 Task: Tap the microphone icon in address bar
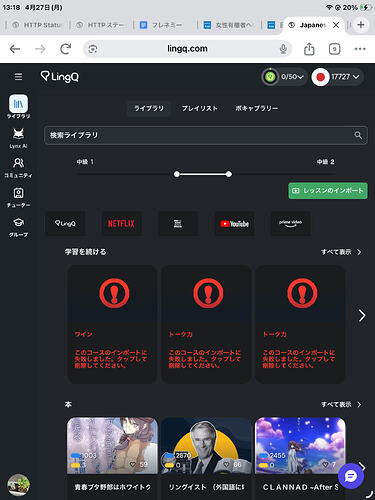click(283, 49)
